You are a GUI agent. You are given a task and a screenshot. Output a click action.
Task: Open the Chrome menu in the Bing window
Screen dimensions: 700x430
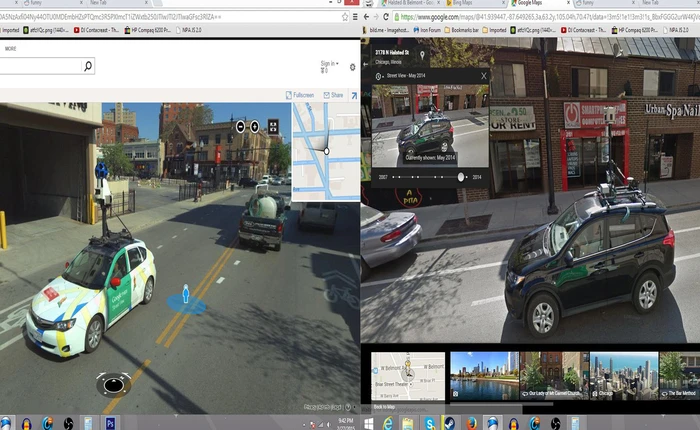[x=355, y=17]
